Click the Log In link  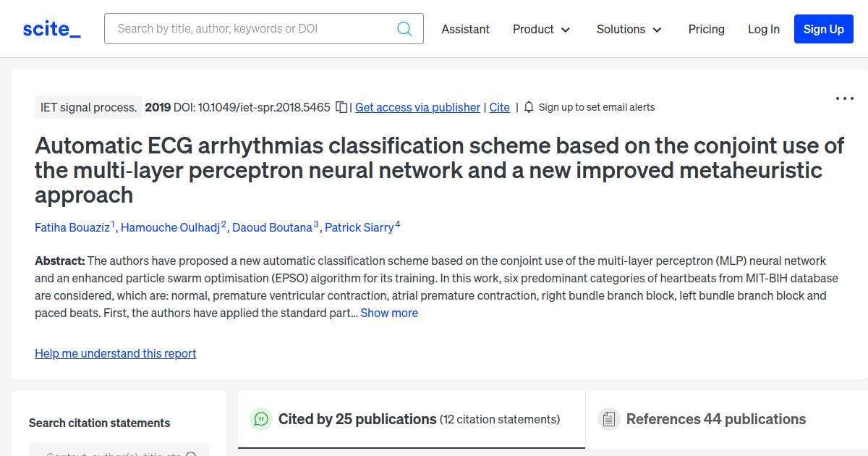tap(763, 29)
